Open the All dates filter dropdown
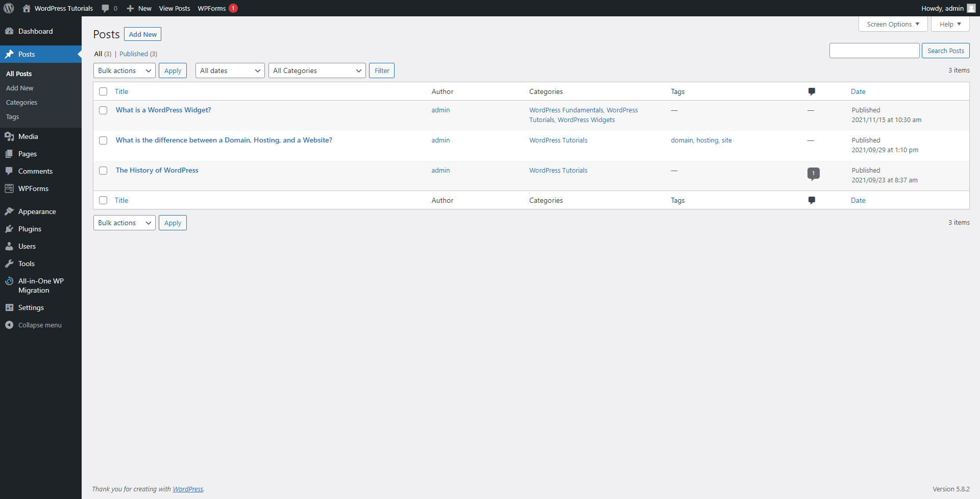 [x=230, y=70]
